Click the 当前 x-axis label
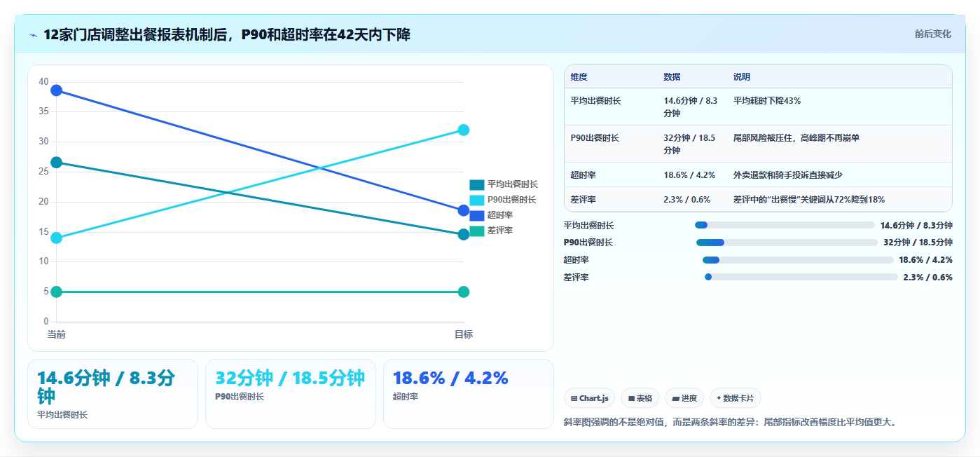The image size is (980, 457). coord(57,334)
